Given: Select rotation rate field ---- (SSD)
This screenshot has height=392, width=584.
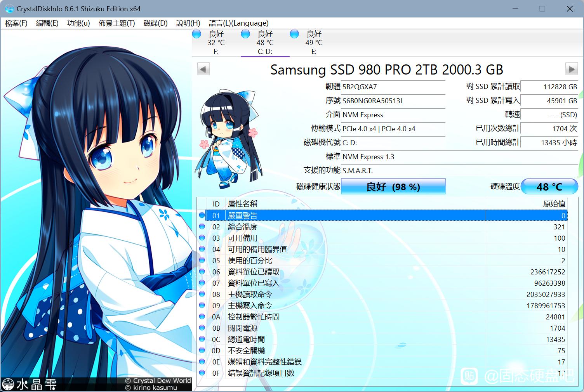Looking at the screenshot, I should tap(549, 114).
